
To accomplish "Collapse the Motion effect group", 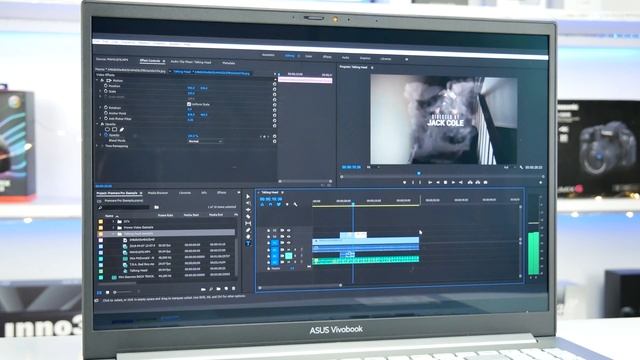I will (98, 80).
